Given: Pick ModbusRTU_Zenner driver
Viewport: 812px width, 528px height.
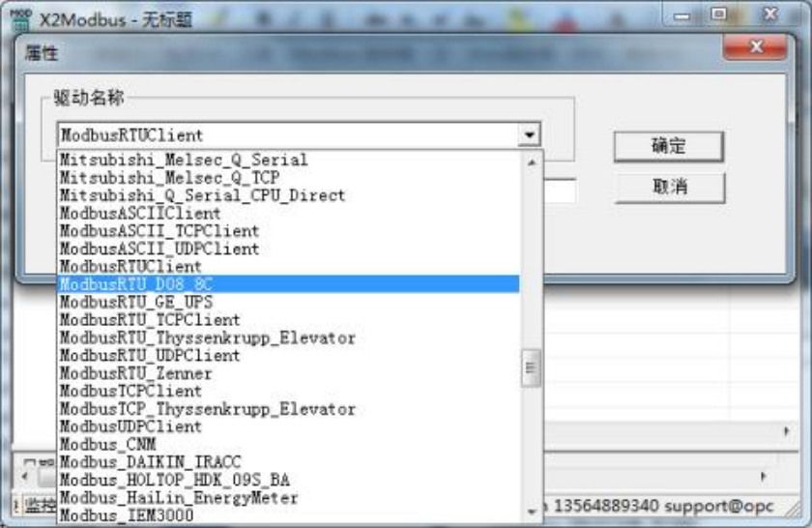Looking at the screenshot, I should (288, 373).
